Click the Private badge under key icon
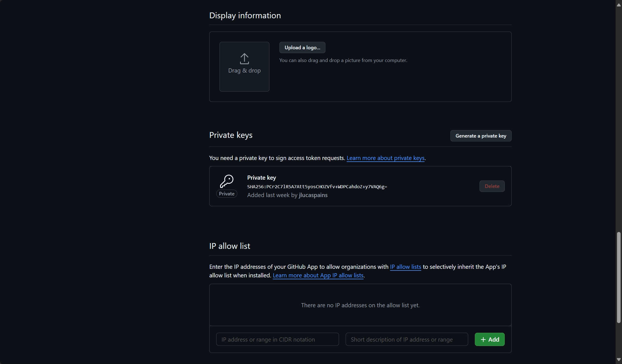The image size is (622, 364). click(227, 194)
